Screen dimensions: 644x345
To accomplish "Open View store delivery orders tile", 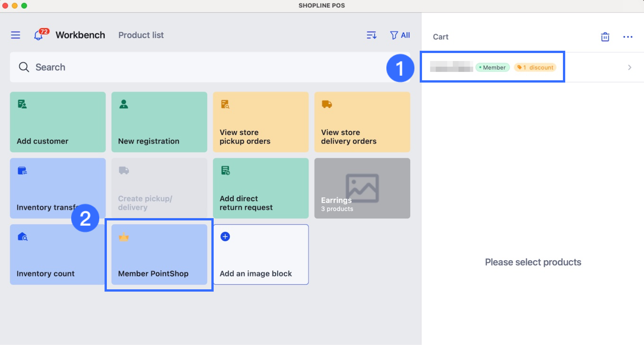I will 363,122.
